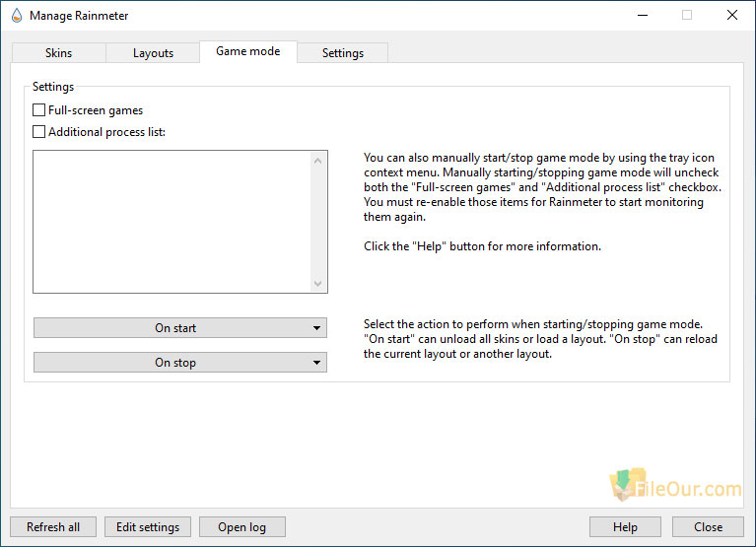This screenshot has width=756, height=547.
Task: Click the "Additional process list:" label text
Action: [x=106, y=132]
